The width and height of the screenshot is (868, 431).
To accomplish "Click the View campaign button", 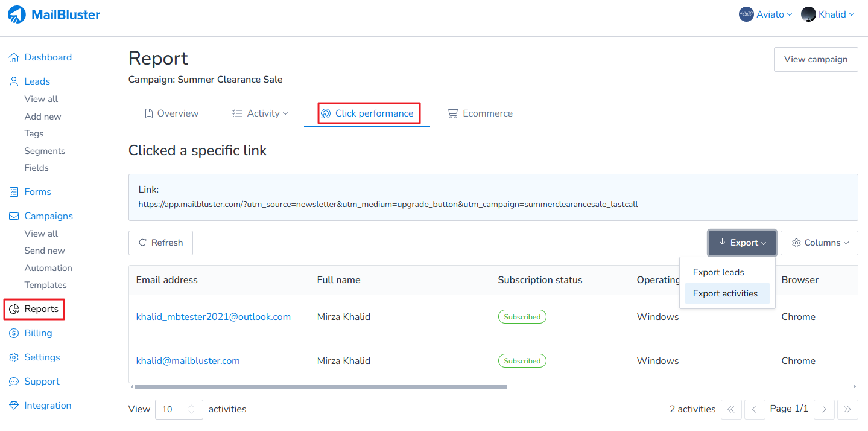I will [816, 59].
